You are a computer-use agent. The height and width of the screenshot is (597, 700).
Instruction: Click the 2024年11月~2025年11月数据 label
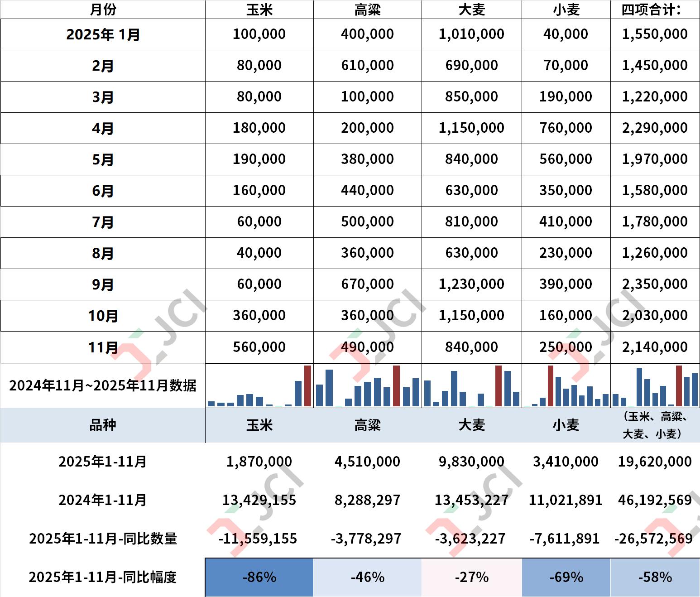pos(103,385)
